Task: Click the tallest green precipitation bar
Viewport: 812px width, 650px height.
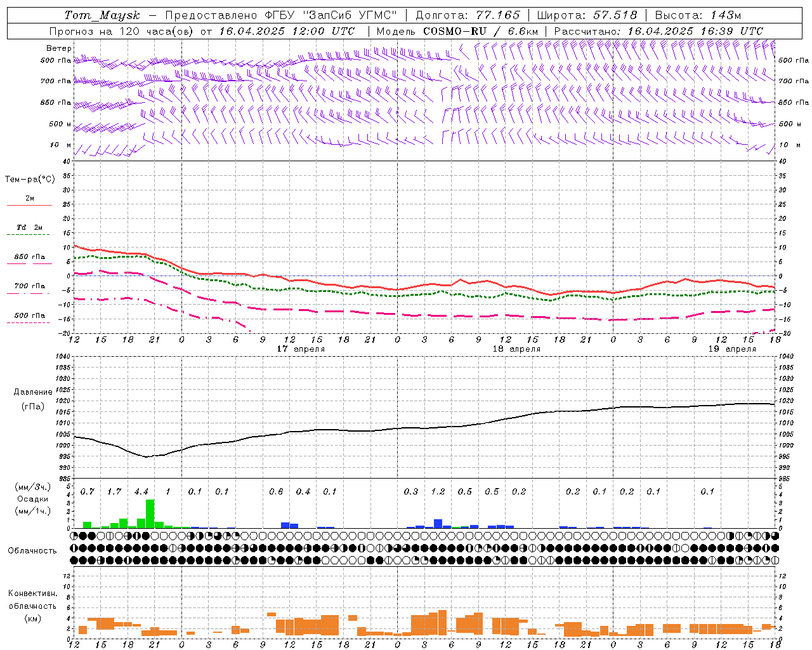Action: 150,514
